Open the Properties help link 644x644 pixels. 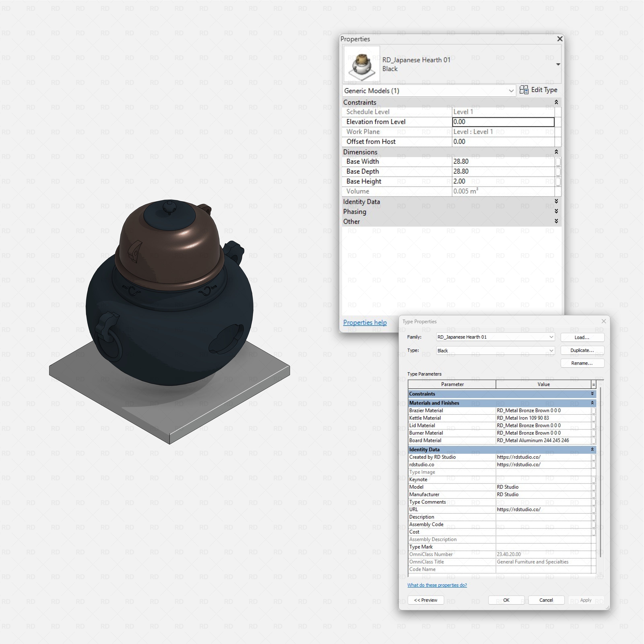click(x=365, y=323)
